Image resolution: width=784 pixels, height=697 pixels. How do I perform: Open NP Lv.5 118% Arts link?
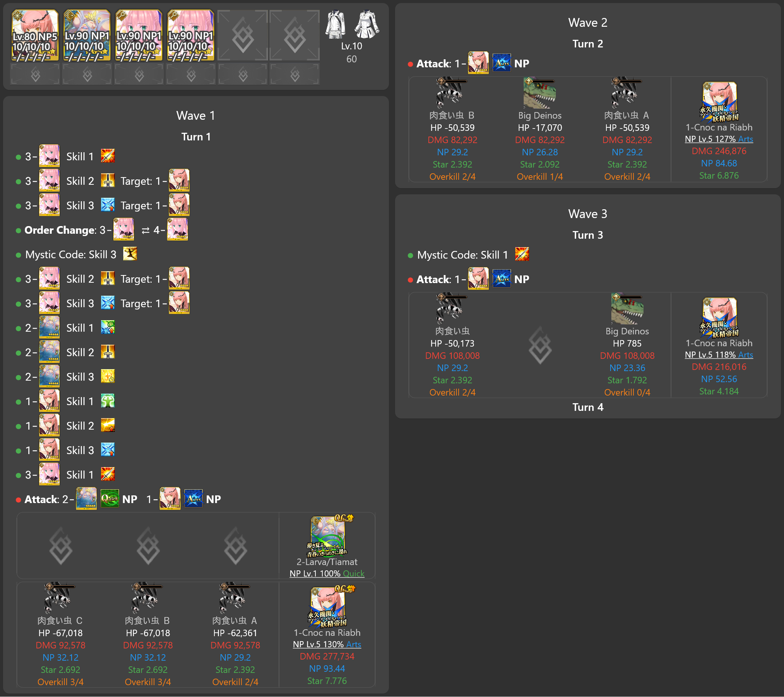(x=719, y=355)
